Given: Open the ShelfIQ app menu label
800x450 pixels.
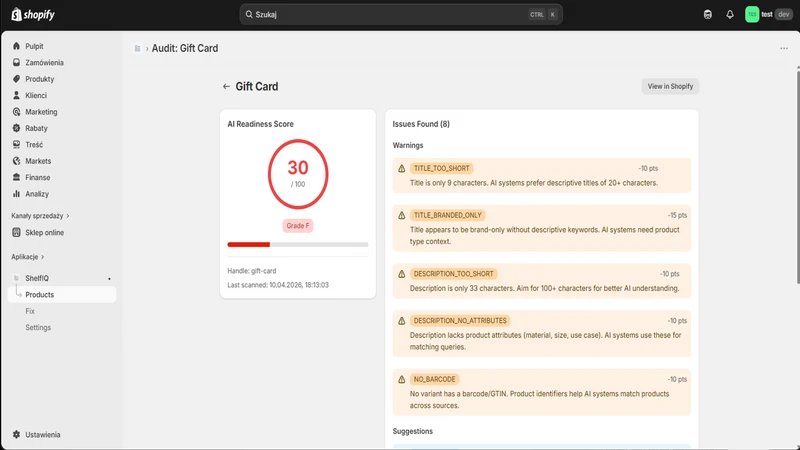Looking at the screenshot, I should coord(37,278).
